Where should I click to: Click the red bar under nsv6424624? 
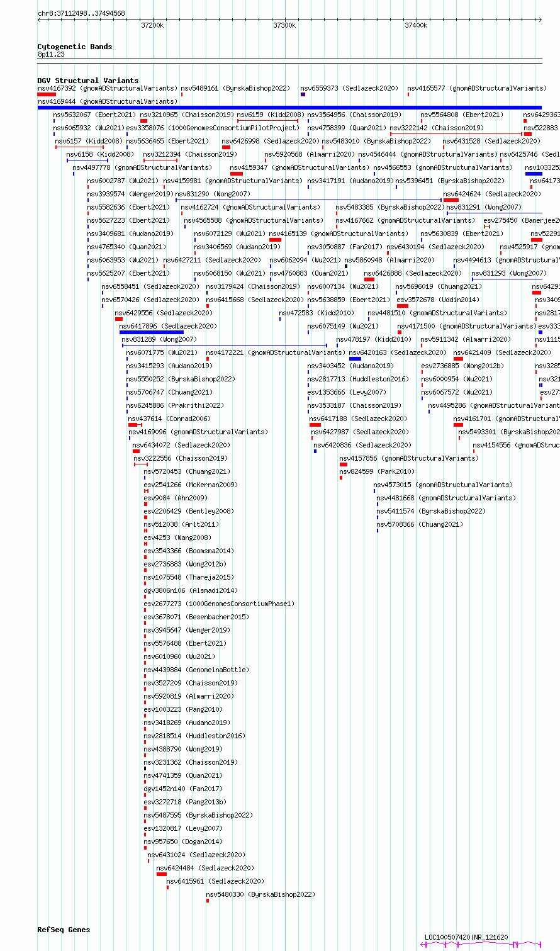click(451, 200)
